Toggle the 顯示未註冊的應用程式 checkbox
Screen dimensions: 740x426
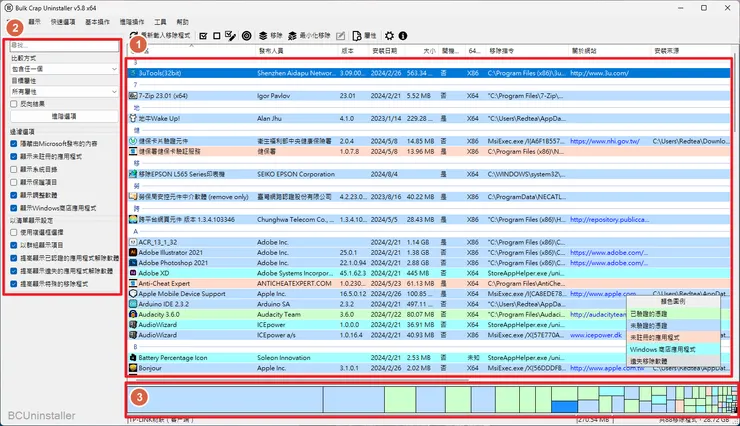(14, 157)
